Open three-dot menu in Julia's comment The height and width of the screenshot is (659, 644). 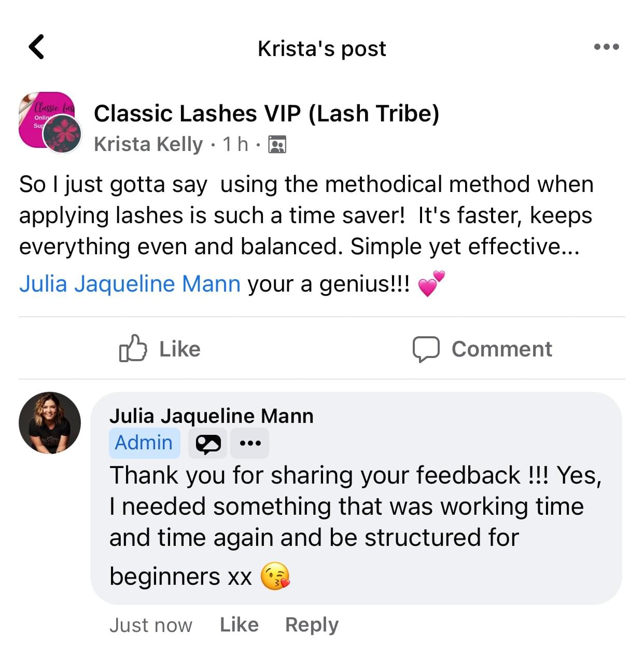(x=250, y=443)
